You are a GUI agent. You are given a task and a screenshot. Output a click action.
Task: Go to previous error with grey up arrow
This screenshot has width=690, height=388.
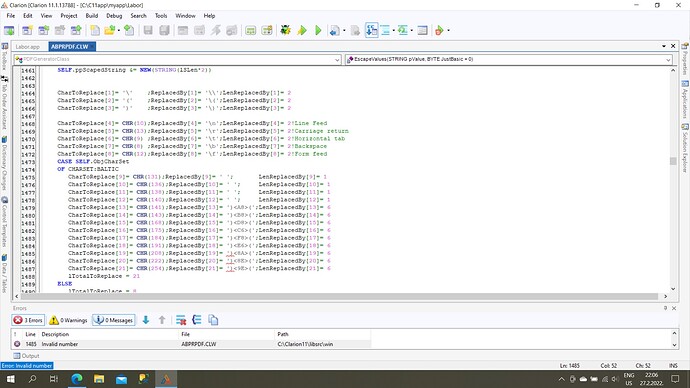click(162, 320)
